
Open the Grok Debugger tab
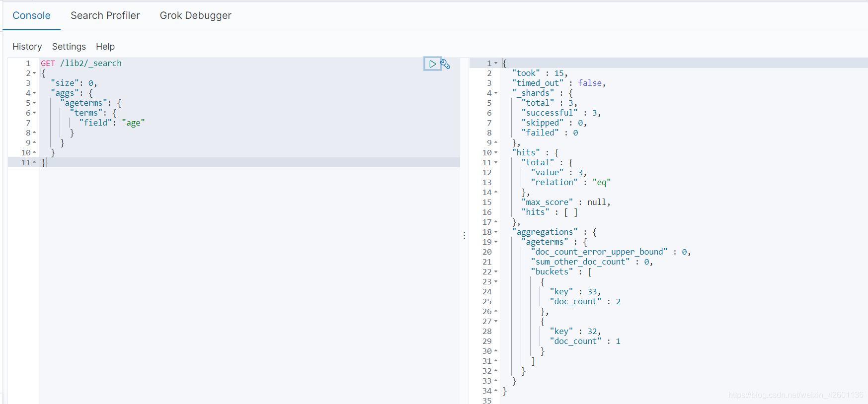coord(196,15)
